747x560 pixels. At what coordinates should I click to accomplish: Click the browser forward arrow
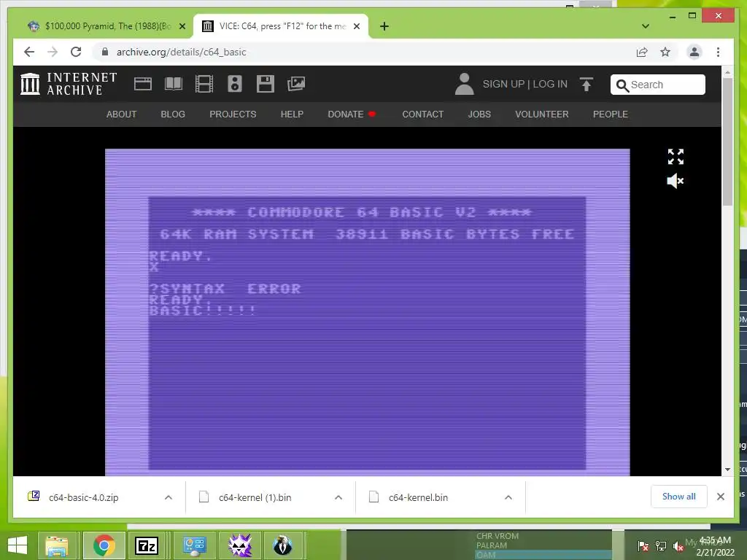[53, 52]
